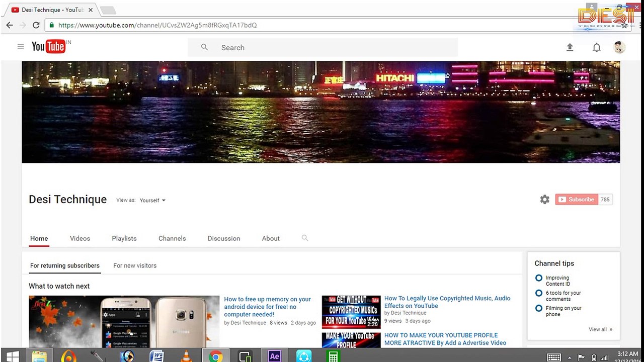Open the notifications bell
Screen dimensions: 644x362
(597, 47)
